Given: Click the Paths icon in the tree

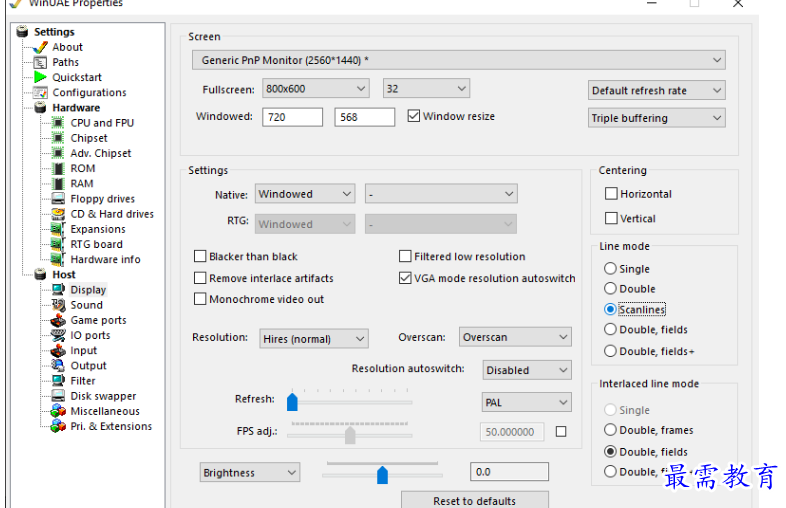Looking at the screenshot, I should [x=40, y=63].
